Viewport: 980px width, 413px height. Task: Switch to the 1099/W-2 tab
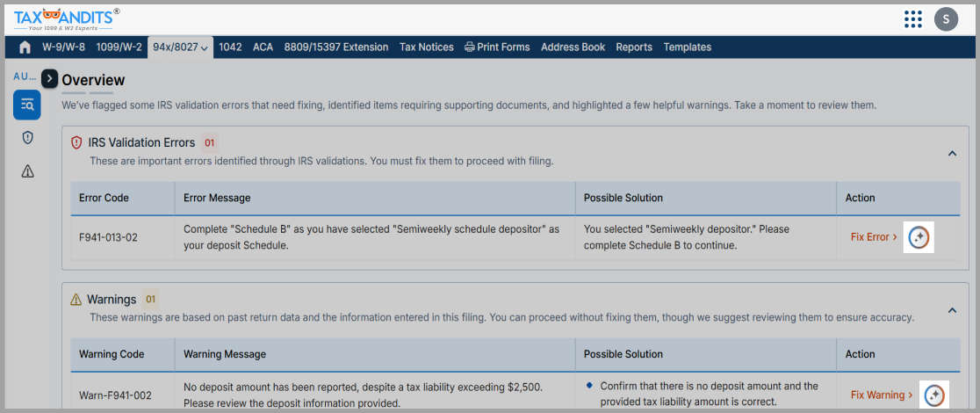(x=119, y=47)
